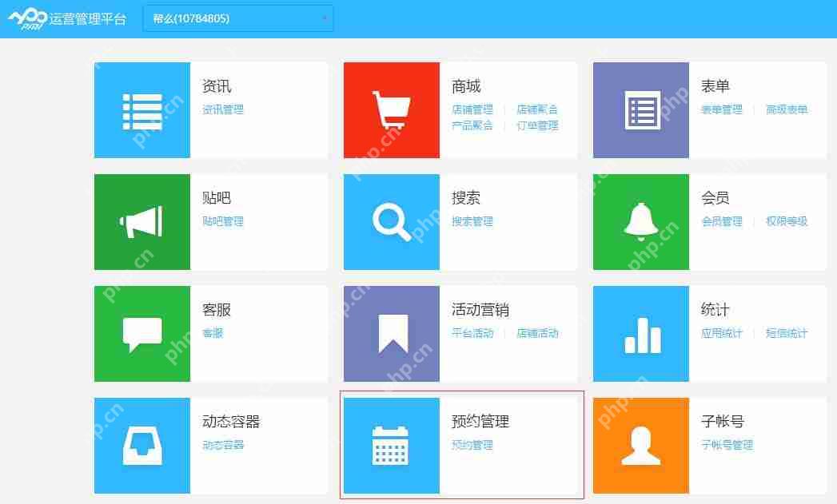Click the 客服 chat bubble icon
Image resolution: width=837 pixels, height=504 pixels.
pos(141,333)
